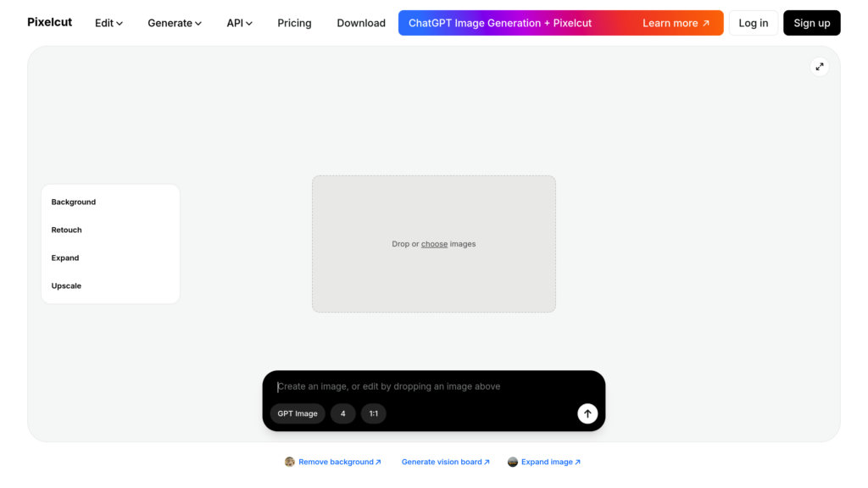Click the Log in button
868x488 pixels.
tap(753, 23)
